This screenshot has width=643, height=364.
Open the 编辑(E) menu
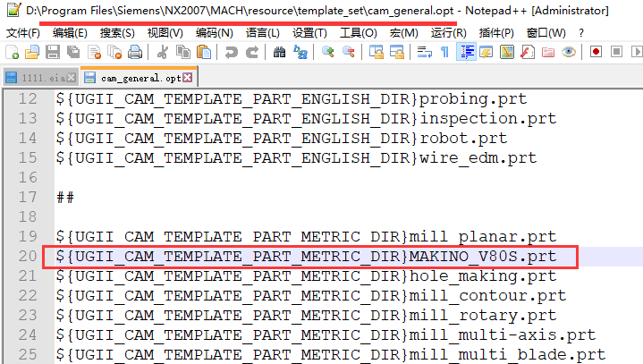(70, 33)
